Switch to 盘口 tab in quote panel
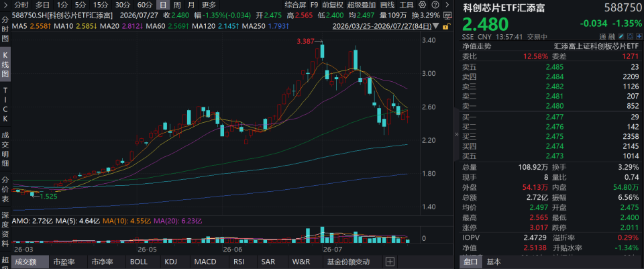Viewport: 644px width, 269px height. 470,262
